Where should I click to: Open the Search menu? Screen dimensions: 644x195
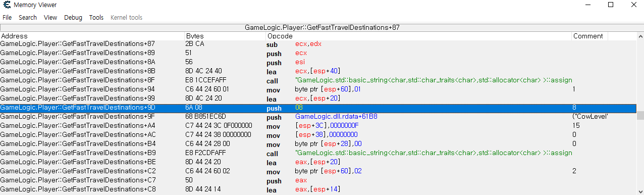[28, 17]
